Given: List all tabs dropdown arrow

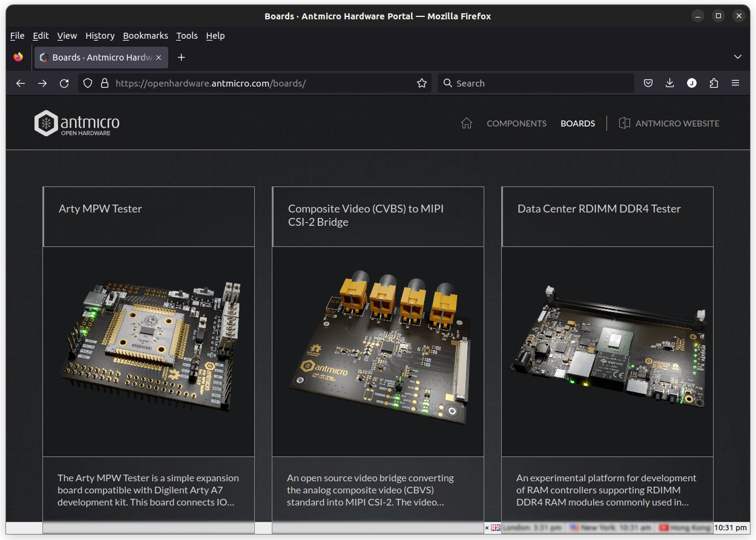Looking at the screenshot, I should click(x=738, y=57).
